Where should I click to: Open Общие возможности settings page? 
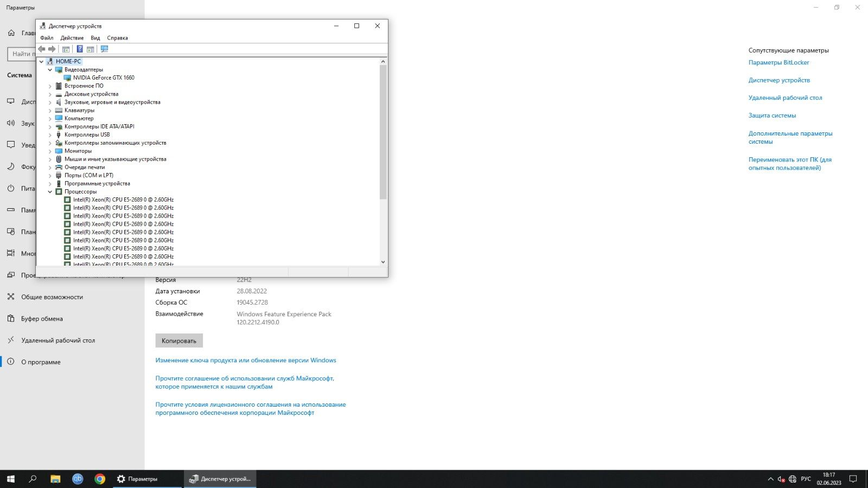[x=52, y=297]
